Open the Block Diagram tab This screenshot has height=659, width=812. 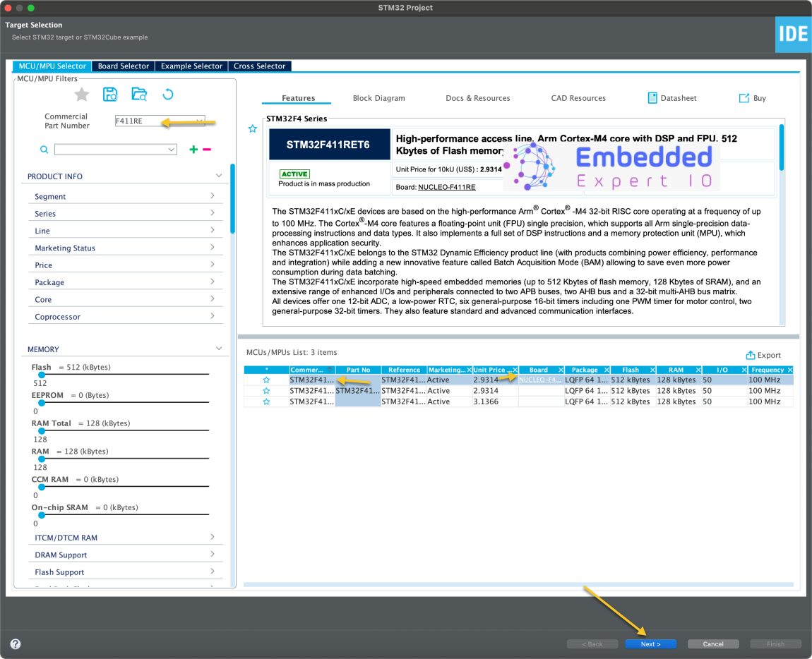378,98
